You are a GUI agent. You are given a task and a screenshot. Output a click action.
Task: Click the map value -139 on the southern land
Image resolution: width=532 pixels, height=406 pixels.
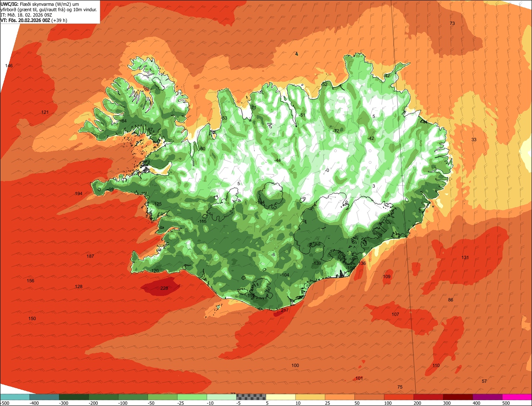tap(317, 263)
